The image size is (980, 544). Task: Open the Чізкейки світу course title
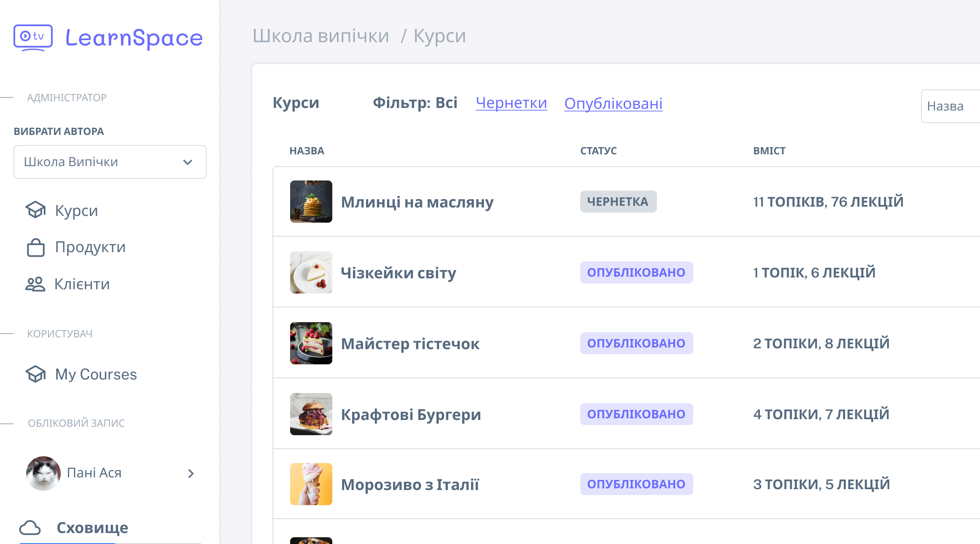398,273
